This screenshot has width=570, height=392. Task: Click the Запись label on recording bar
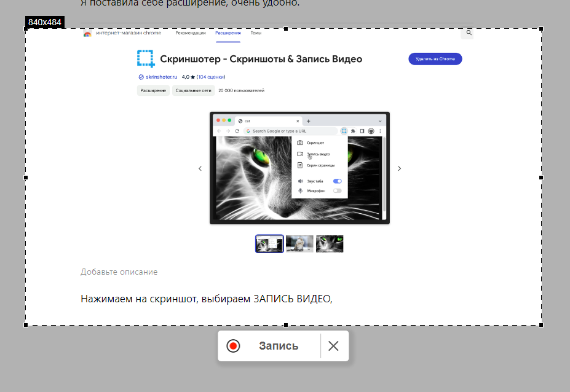[279, 346]
